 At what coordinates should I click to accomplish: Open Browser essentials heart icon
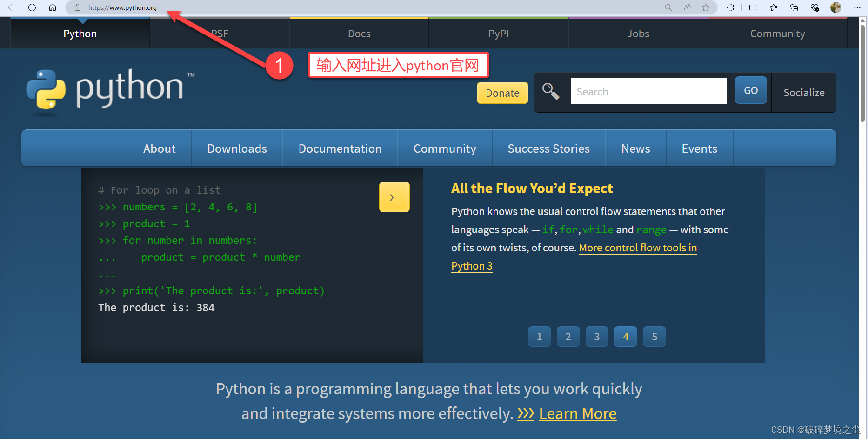point(815,7)
